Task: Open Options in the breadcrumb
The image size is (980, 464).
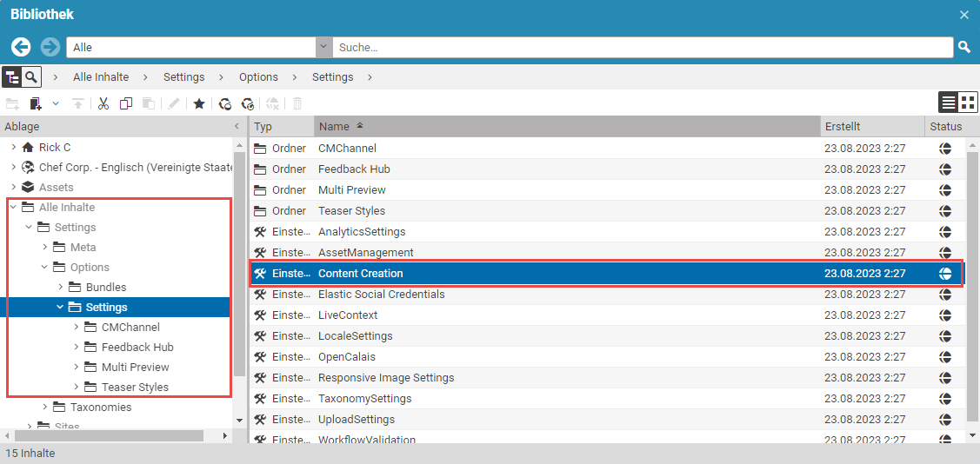Action: tap(259, 77)
